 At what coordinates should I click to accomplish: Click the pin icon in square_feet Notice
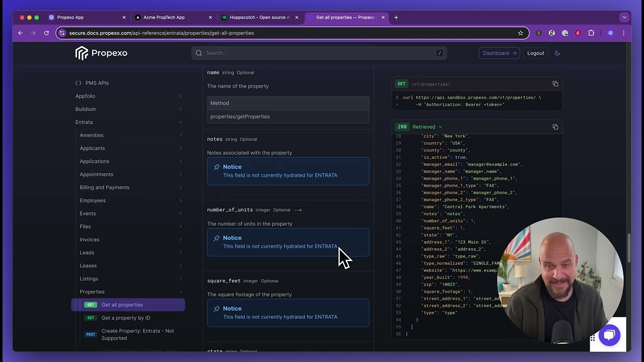pos(216,309)
